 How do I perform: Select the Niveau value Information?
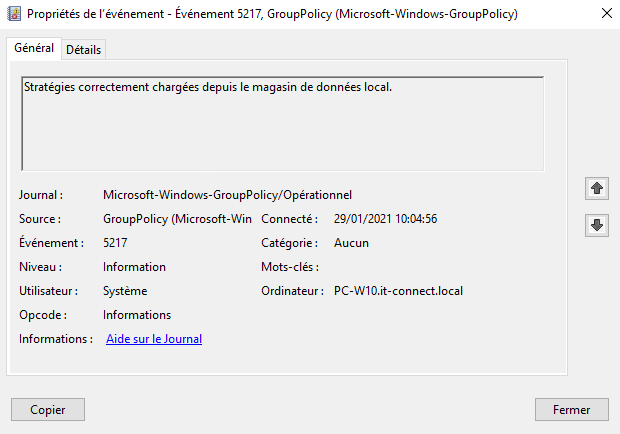point(134,267)
